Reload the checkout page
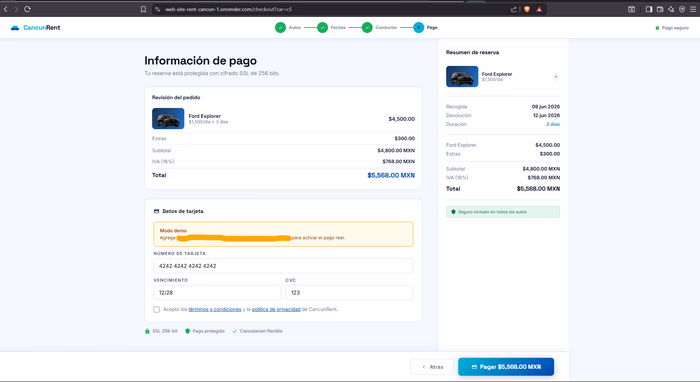The width and height of the screenshot is (700, 382). pyautogui.click(x=27, y=9)
